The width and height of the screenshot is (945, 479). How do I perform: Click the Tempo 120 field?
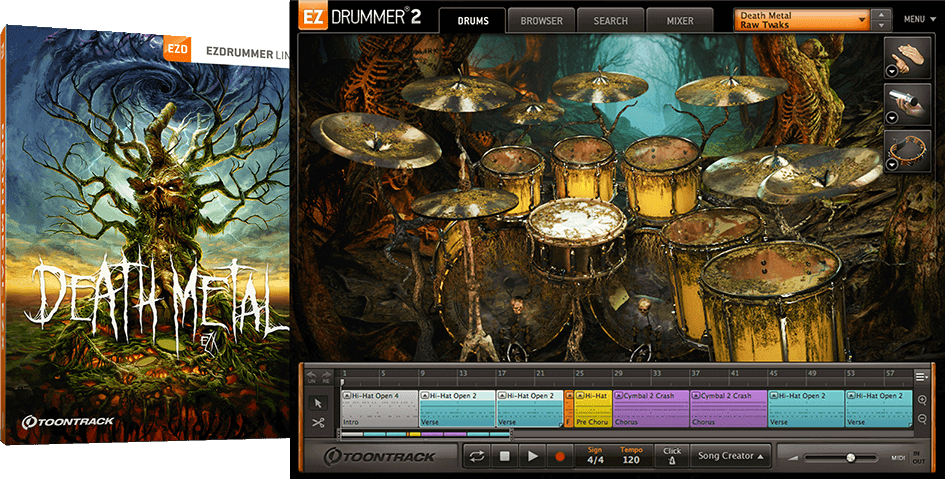pos(631,456)
